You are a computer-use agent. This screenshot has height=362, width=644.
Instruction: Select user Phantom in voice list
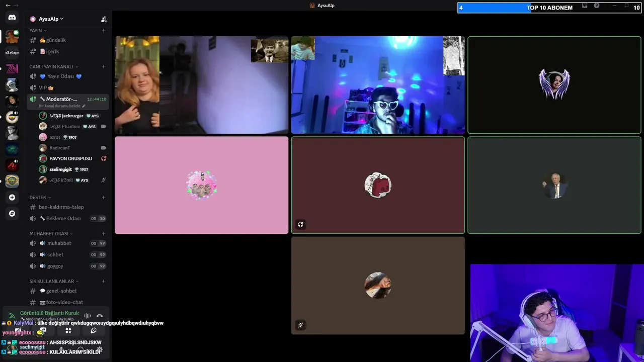73,127
